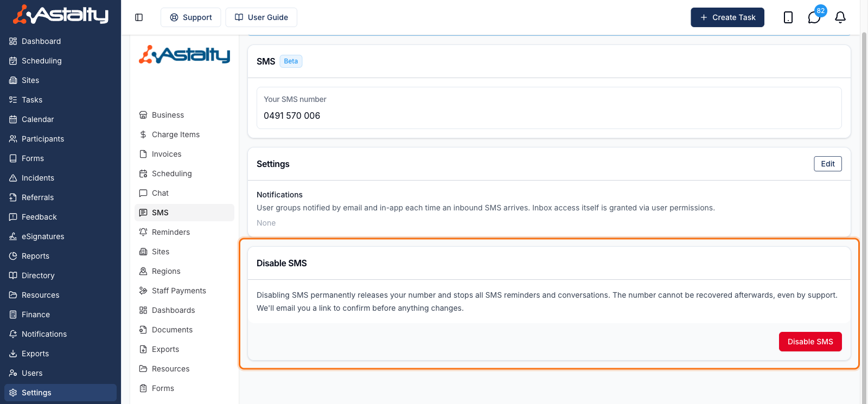
Task: Click the Beta badge next to SMS
Action: [291, 61]
